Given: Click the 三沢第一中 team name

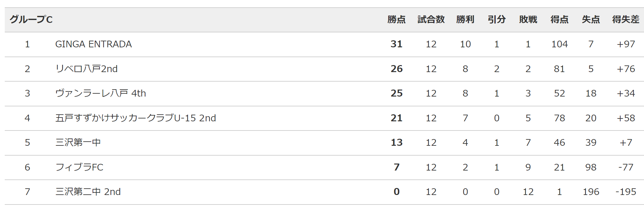Looking at the screenshot, I should (78, 143).
